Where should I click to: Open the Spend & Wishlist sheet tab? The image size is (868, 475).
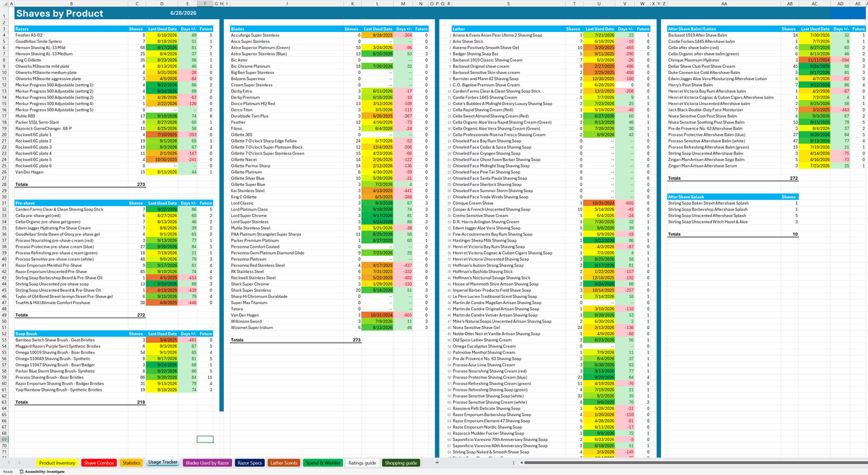[323, 463]
